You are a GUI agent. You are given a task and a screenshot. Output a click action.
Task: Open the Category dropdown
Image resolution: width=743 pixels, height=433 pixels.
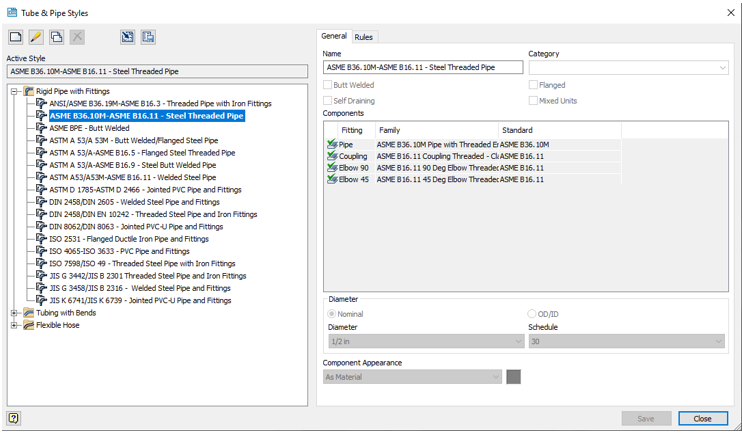[x=628, y=67]
